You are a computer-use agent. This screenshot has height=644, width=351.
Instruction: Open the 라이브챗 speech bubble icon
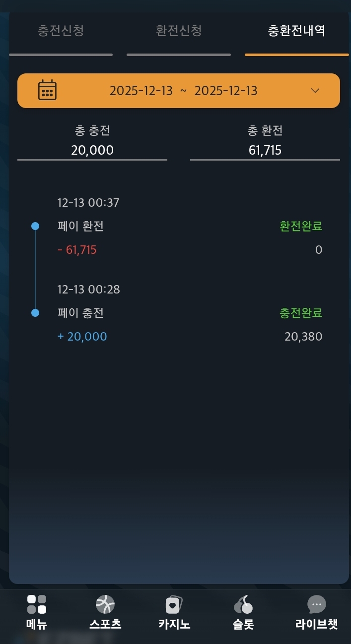(x=316, y=604)
